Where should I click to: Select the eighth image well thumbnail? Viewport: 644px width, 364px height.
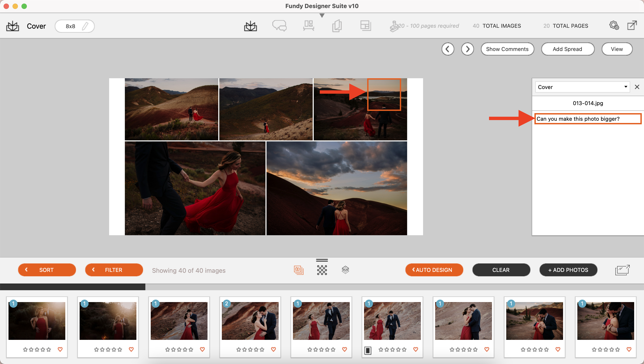534,321
